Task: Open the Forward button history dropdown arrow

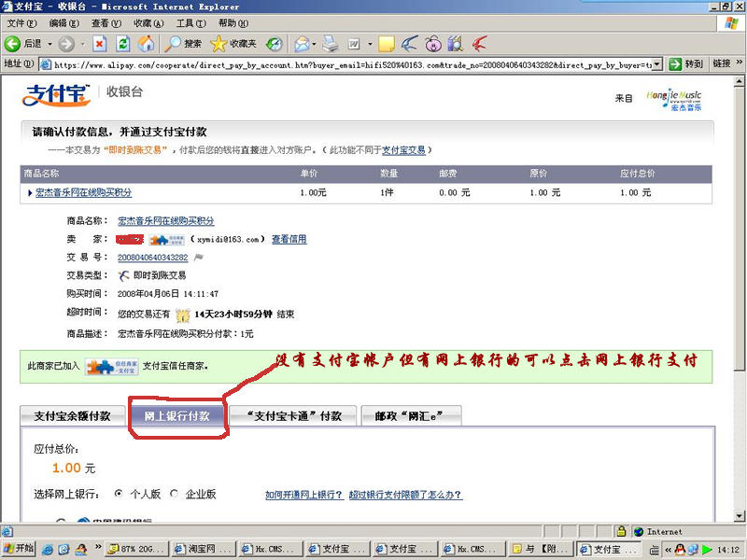Action: [83, 44]
